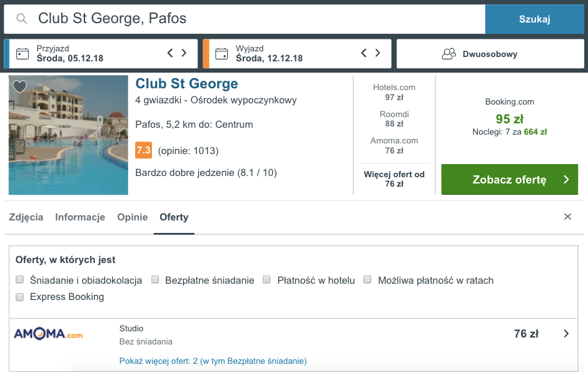The height and width of the screenshot is (372, 588).
Task: Close the hotel details panel
Action: click(x=568, y=217)
